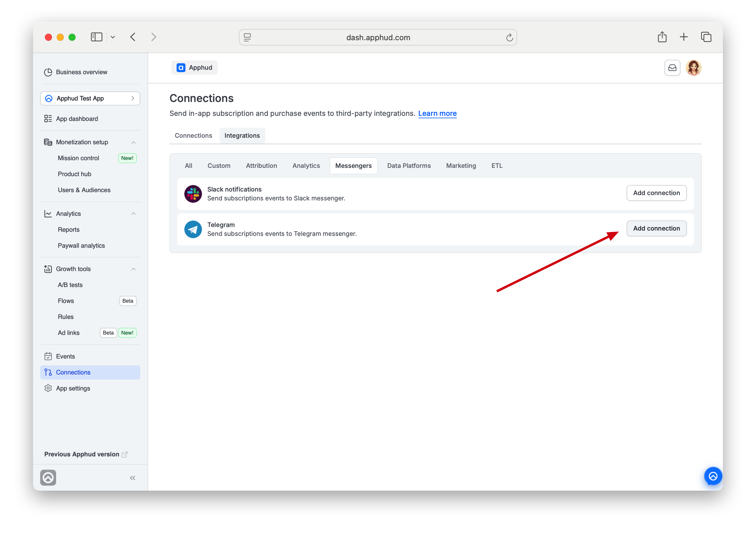This screenshot has width=756, height=535.
Task: Open Ad links in the sidebar
Action: click(69, 333)
